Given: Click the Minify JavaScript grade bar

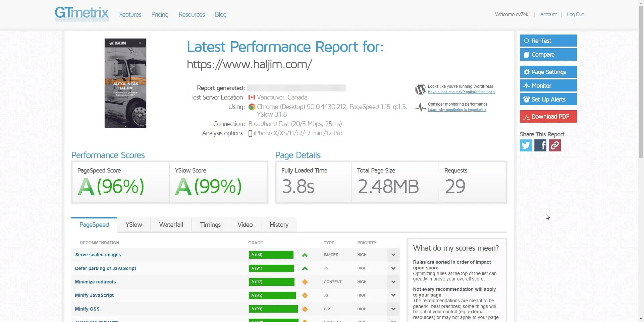Looking at the screenshot, I should coord(272,296).
